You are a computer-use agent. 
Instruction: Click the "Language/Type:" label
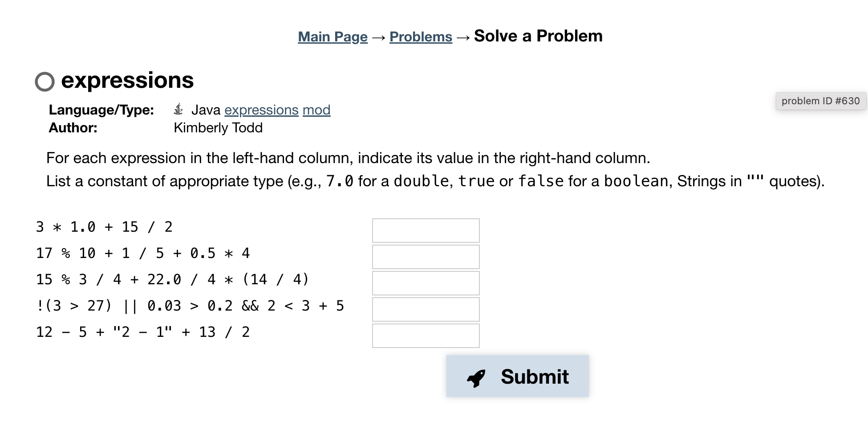pyautogui.click(x=102, y=110)
